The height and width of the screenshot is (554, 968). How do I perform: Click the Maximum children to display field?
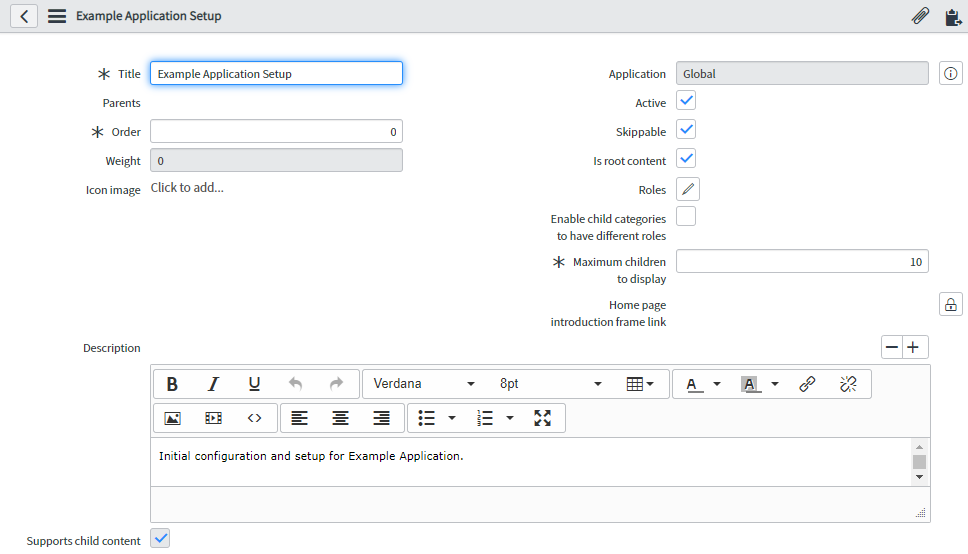click(802, 262)
